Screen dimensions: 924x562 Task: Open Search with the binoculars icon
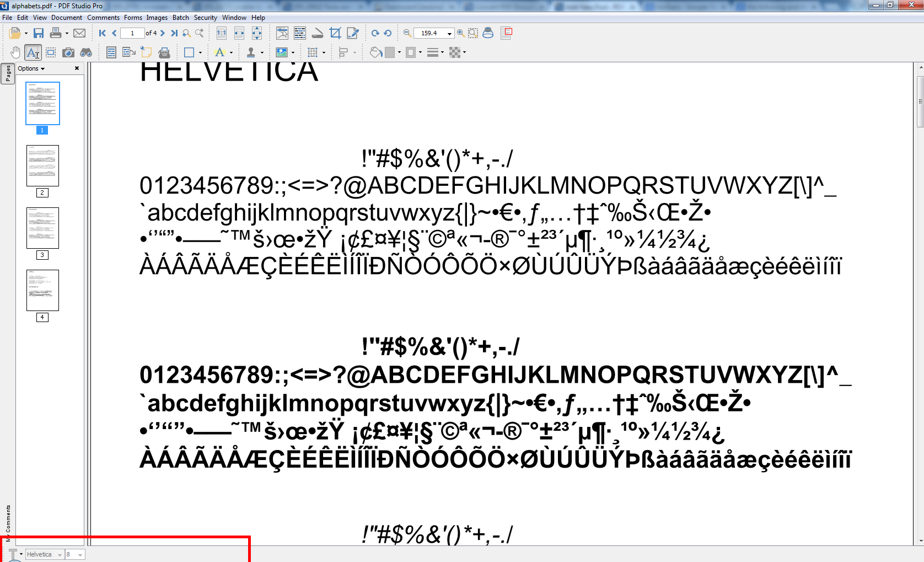(86, 52)
